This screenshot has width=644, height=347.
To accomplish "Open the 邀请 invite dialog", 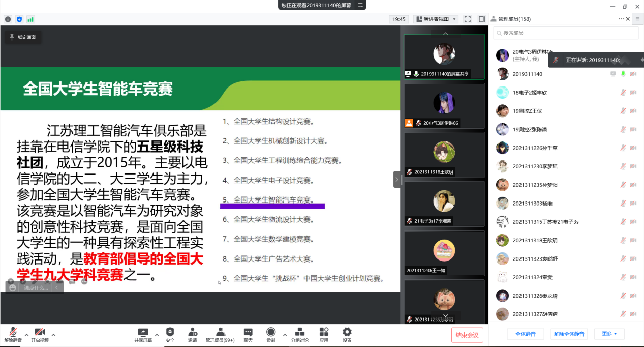I will 193,335.
